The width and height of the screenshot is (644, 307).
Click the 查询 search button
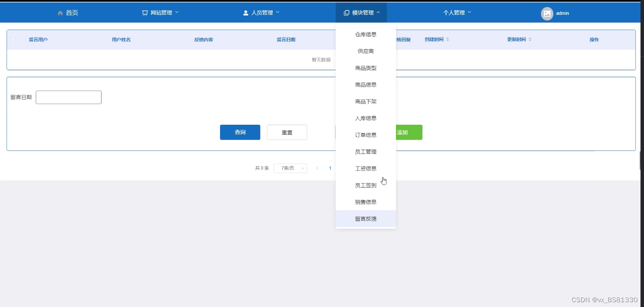240,132
